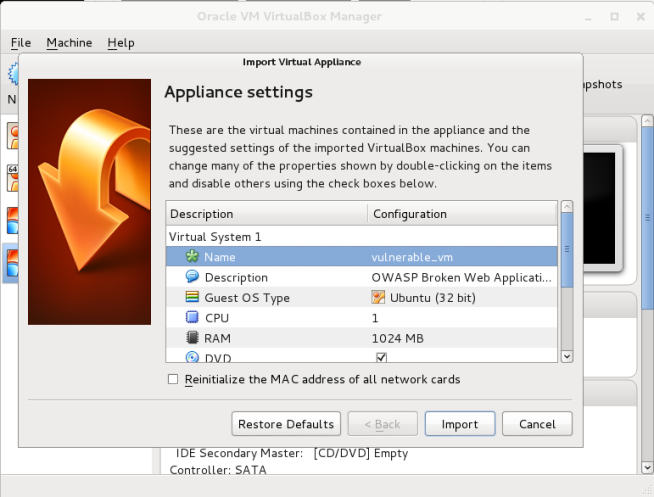Click the green Name property icon
The image size is (654, 497).
point(192,257)
